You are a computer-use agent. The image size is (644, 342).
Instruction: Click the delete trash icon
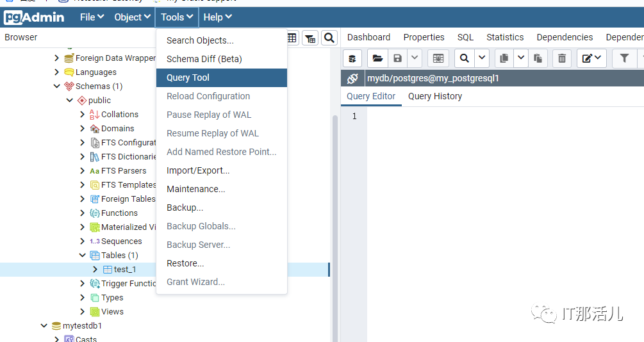(562, 58)
